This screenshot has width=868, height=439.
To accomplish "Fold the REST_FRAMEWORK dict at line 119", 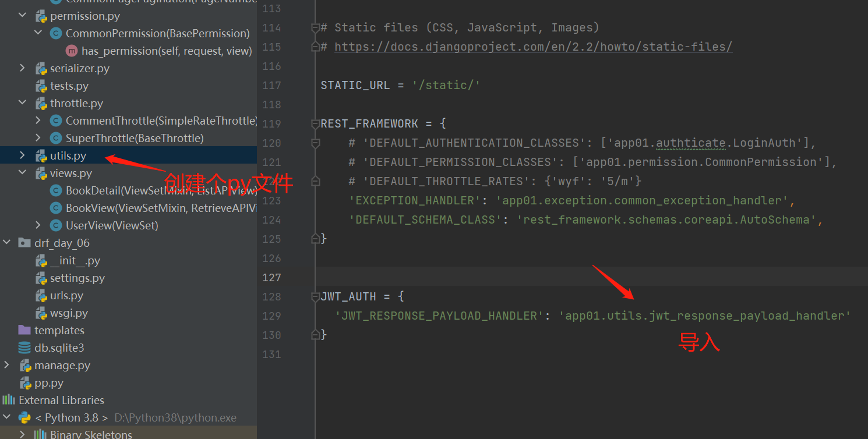I will [315, 123].
